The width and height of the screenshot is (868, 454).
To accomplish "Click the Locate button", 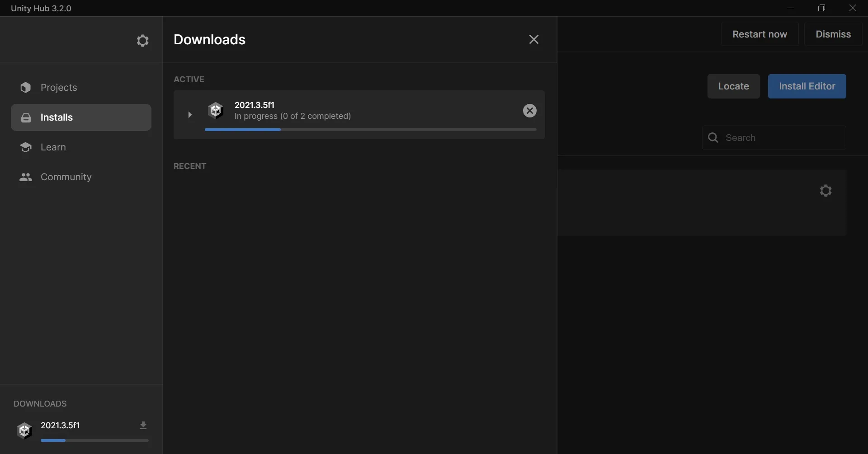I will point(733,86).
